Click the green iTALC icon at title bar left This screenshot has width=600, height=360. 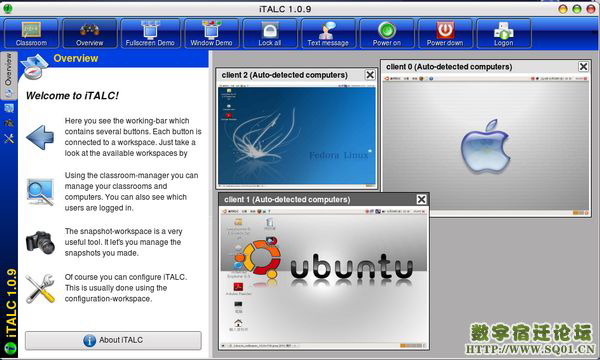point(8,8)
